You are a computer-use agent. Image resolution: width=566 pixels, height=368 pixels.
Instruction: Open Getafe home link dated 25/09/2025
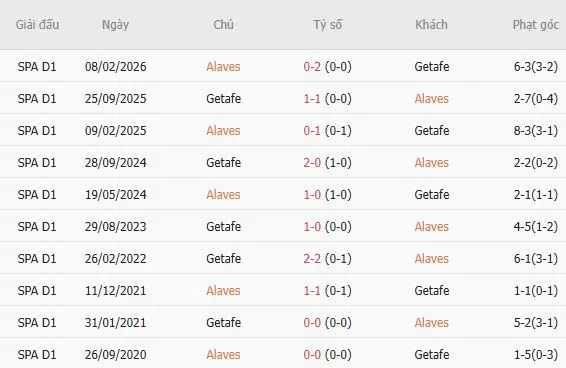(x=223, y=99)
